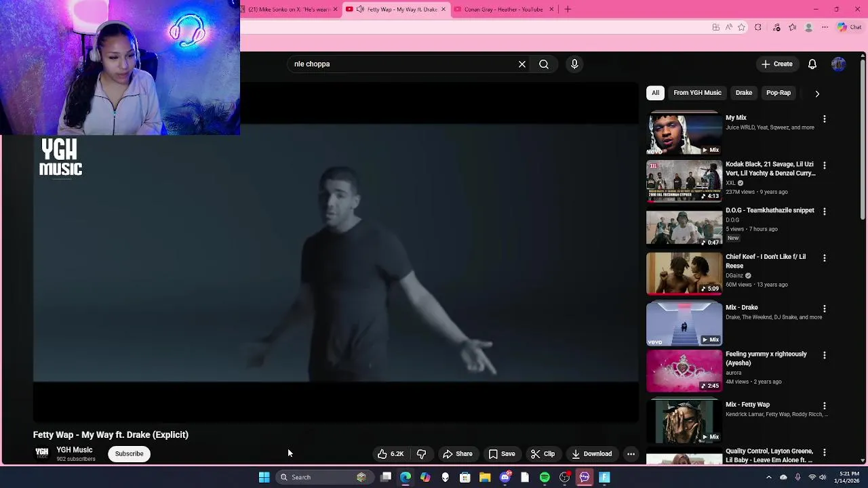Open 'Feeling yummy x righteously (Ayesha)' title
The height and width of the screenshot is (488, 868).
[766, 359]
